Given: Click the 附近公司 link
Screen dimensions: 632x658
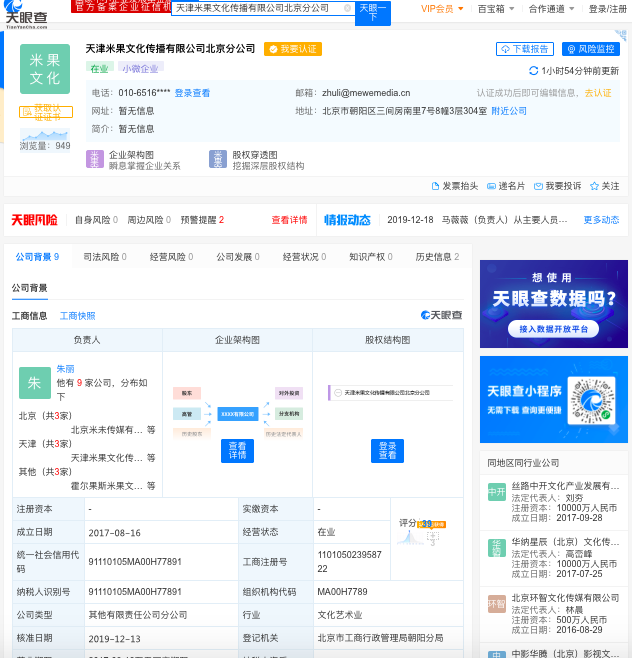Looking at the screenshot, I should [x=509, y=111].
